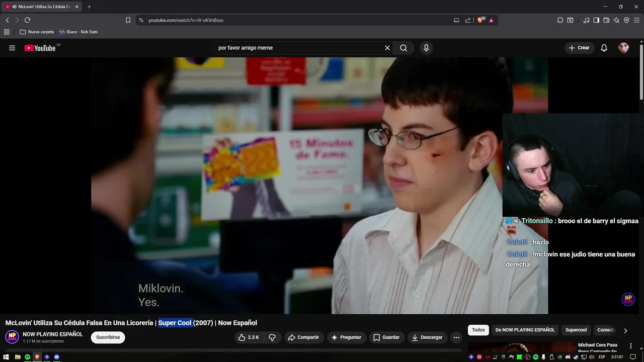Start voice search with the microphone
This screenshot has height=362, width=644.
(426, 48)
